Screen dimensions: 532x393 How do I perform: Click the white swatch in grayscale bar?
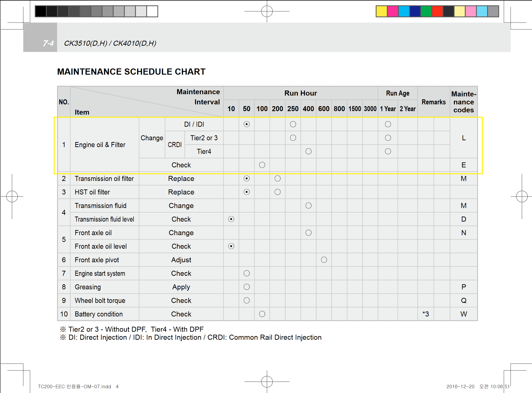[x=152, y=11]
